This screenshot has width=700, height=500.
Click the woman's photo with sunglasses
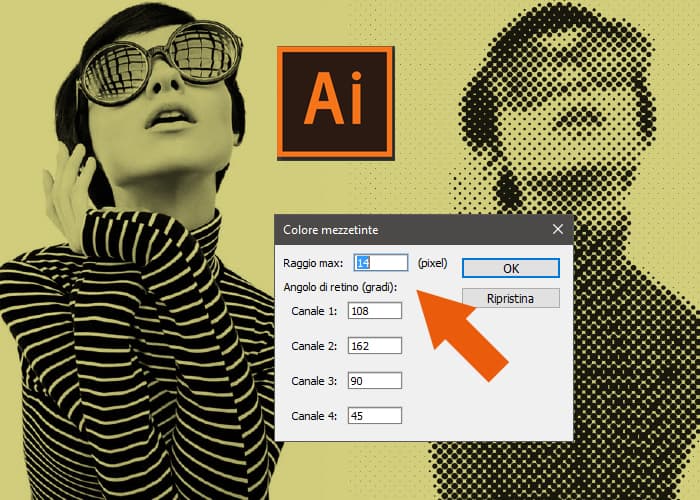[138, 250]
